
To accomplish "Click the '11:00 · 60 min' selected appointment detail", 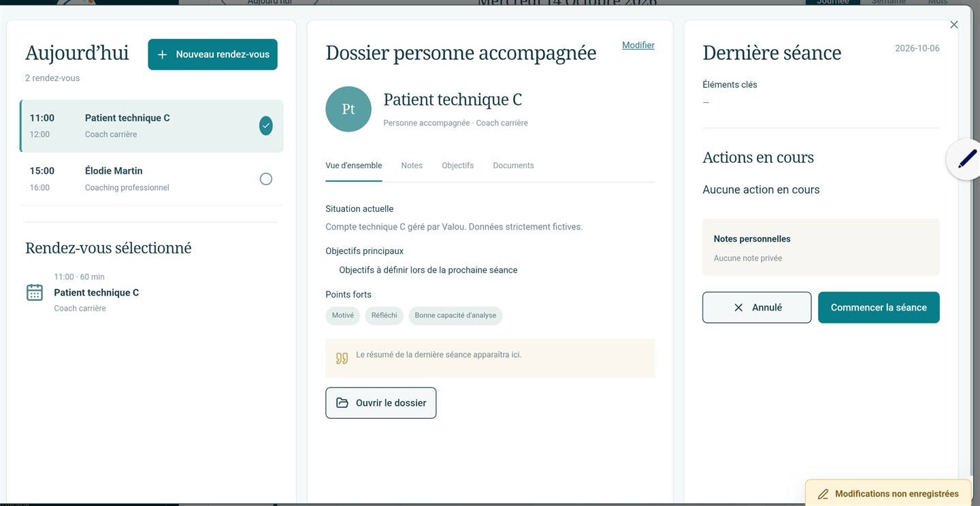I will [x=80, y=277].
